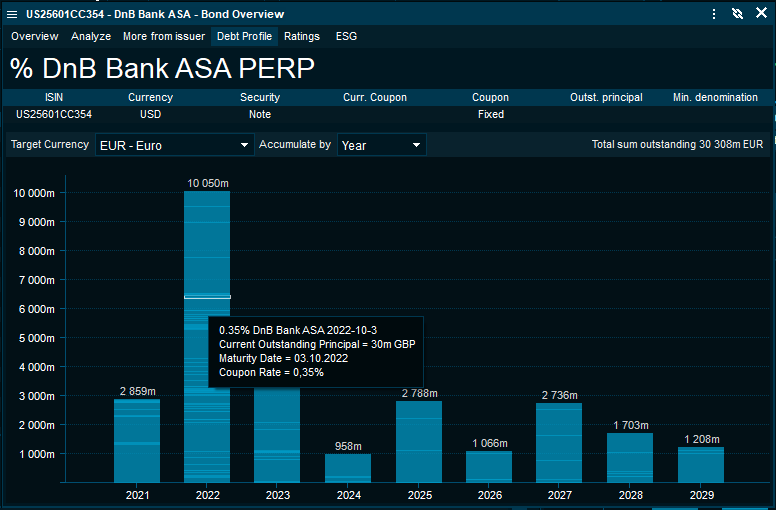This screenshot has height=510, width=776.
Task: Select the 2027 bar with 2 736m
Action: pos(559,442)
